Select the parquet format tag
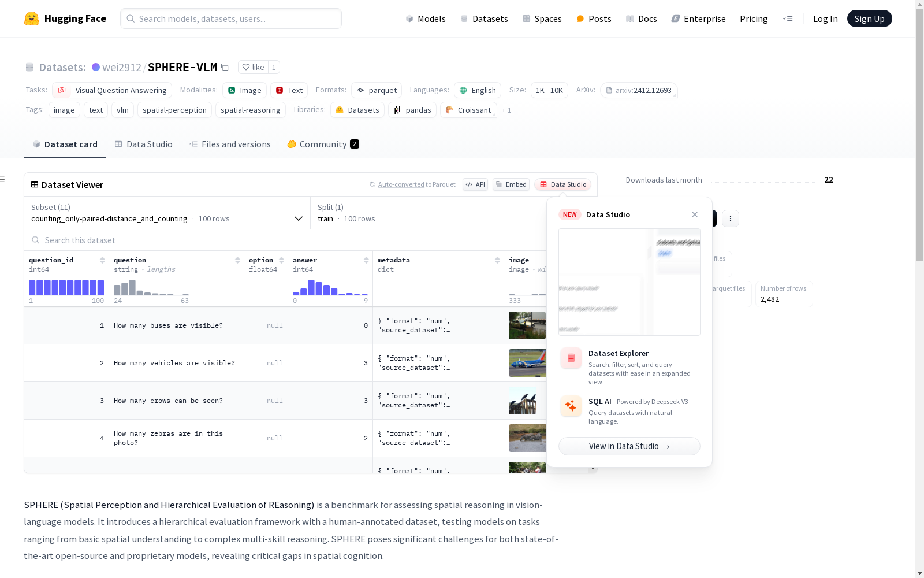Screen dimensions: 924x578 [x=377, y=90]
